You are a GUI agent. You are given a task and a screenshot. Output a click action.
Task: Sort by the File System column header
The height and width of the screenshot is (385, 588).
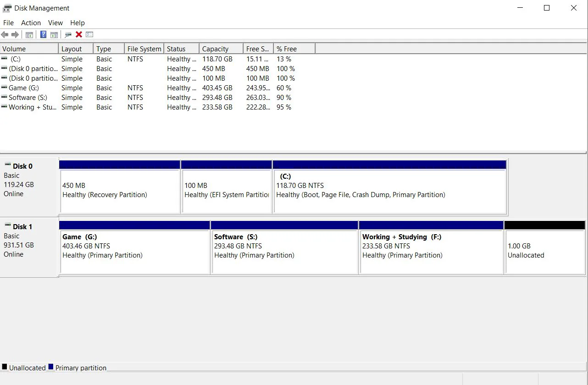pyautogui.click(x=144, y=49)
